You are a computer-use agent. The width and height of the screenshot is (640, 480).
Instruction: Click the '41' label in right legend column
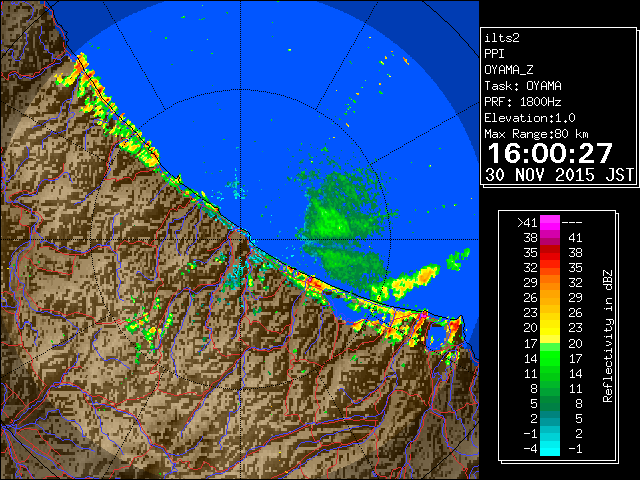(x=575, y=238)
